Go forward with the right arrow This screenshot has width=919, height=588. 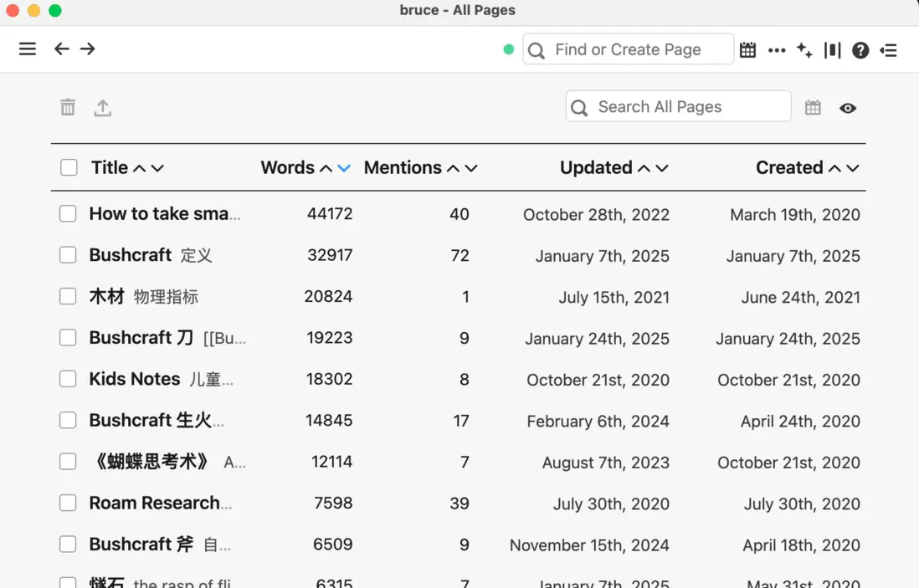click(88, 49)
